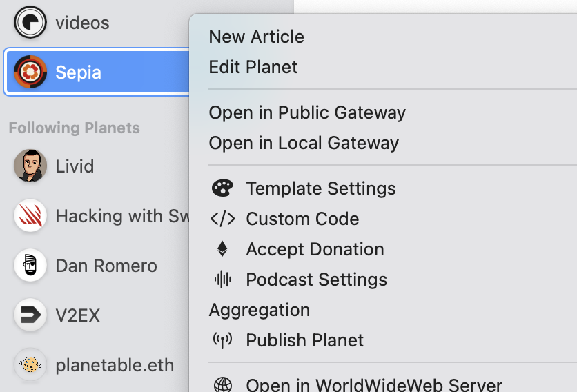The width and height of the screenshot is (577, 392).
Task: Click the Sepia planet avatar icon
Action: [30, 72]
